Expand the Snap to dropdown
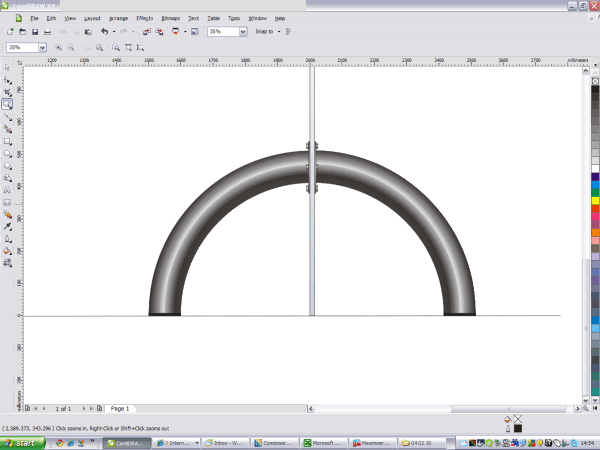The height and width of the screenshot is (450, 600). tap(270, 32)
